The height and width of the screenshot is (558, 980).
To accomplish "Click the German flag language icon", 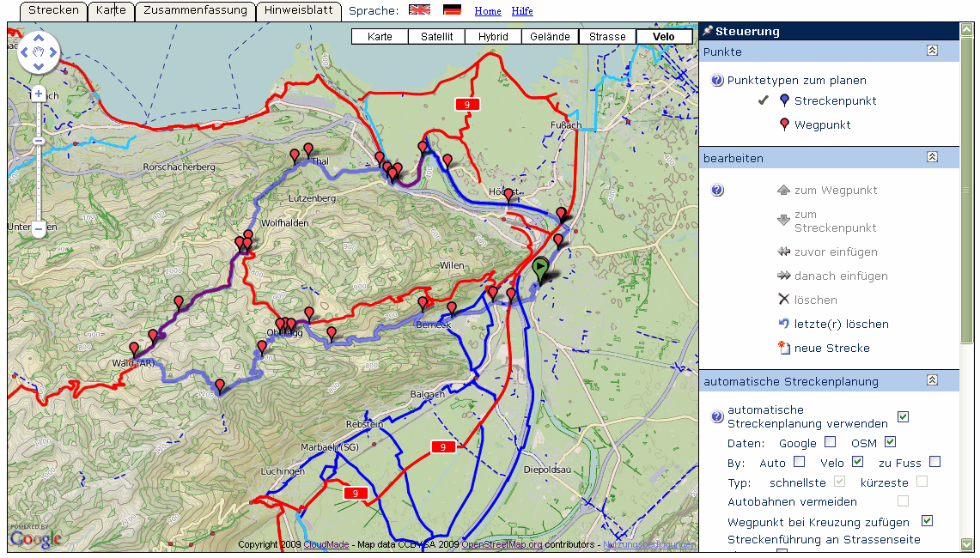I will click(x=452, y=10).
